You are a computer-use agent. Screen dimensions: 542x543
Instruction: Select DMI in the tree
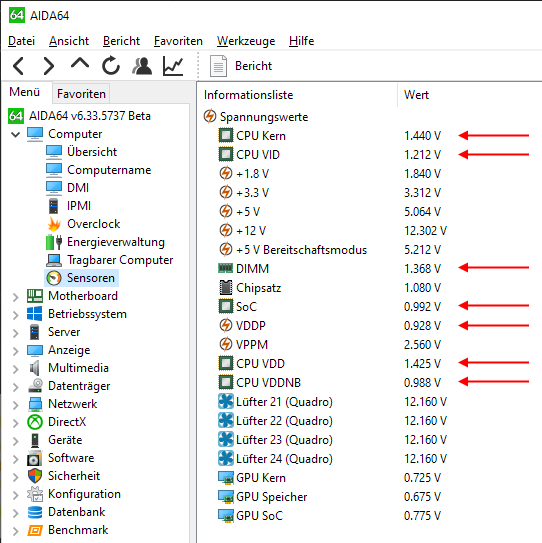(x=78, y=188)
